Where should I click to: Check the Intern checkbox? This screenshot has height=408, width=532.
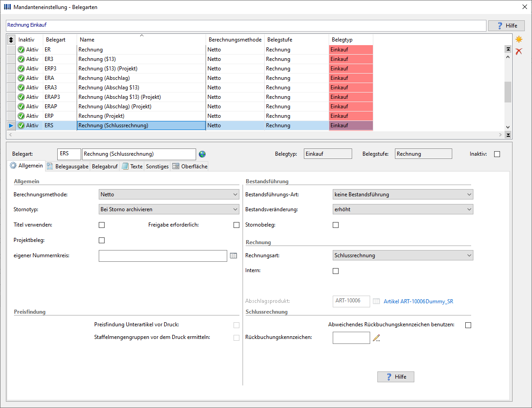tap(335, 271)
